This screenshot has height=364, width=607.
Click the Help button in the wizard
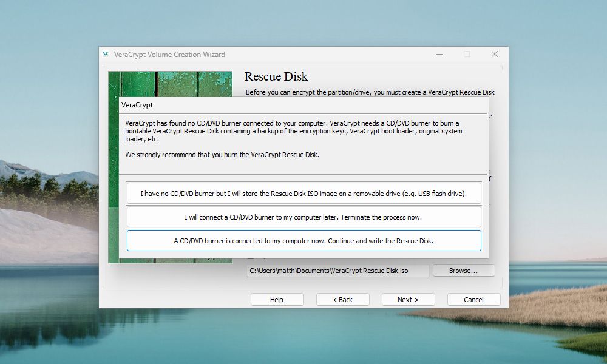[x=277, y=300]
